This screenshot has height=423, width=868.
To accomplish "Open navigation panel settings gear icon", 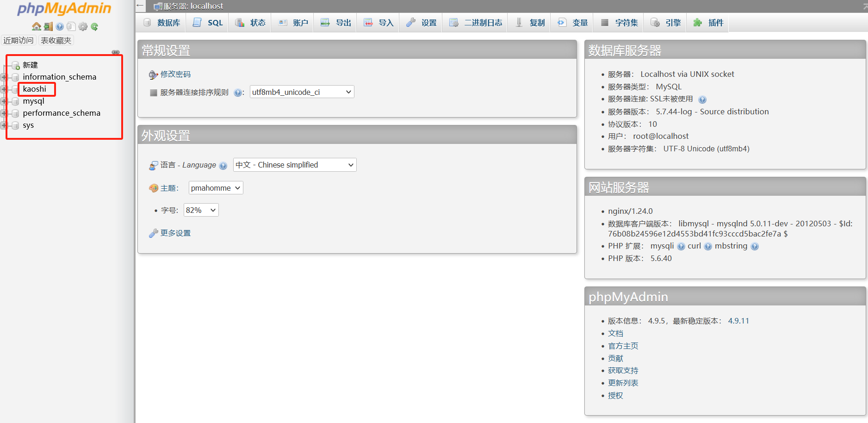I will (x=83, y=26).
